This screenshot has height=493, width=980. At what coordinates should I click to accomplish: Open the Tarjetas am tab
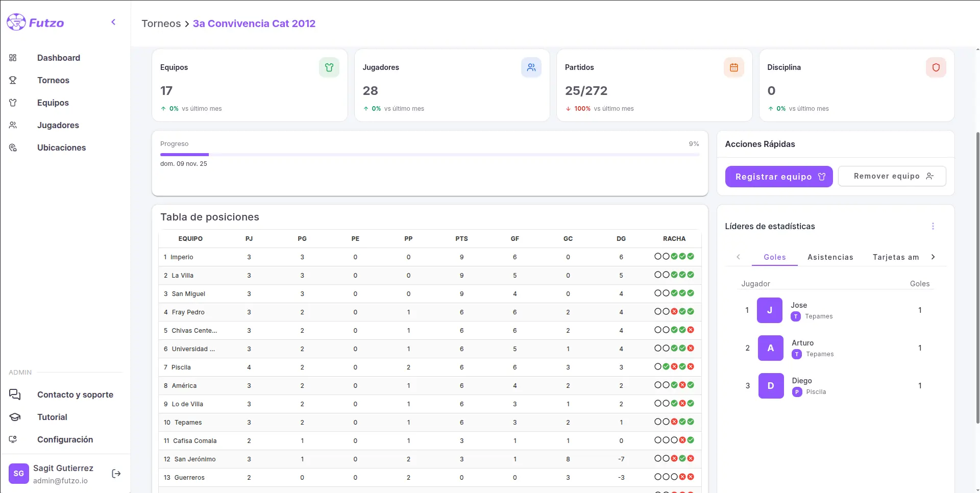896,257
